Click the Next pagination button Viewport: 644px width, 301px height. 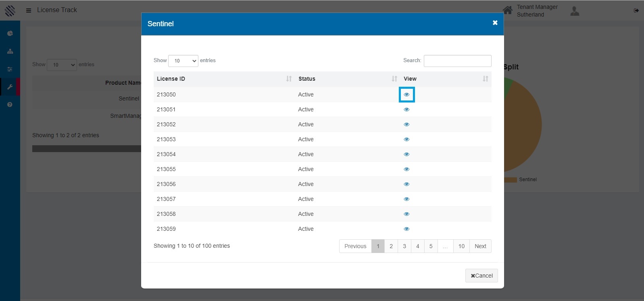point(480,246)
